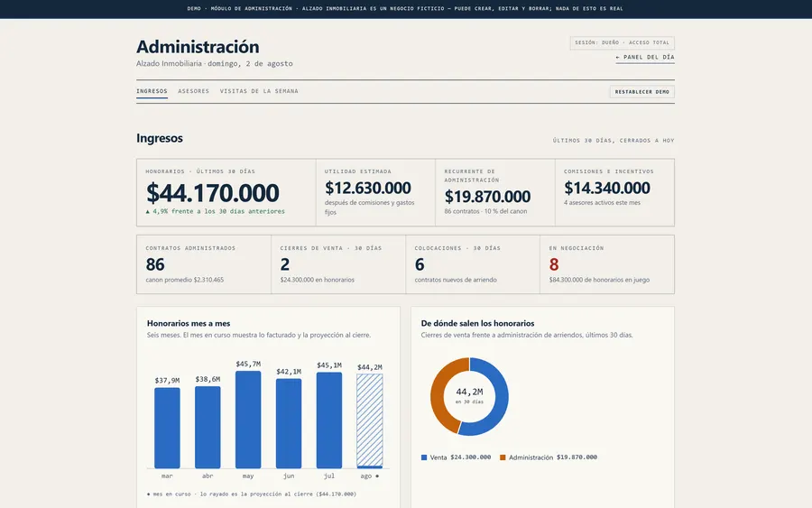Viewport: 812px width, 508px height.
Task: Click the 86 contratos administrados number
Action: coord(155,264)
